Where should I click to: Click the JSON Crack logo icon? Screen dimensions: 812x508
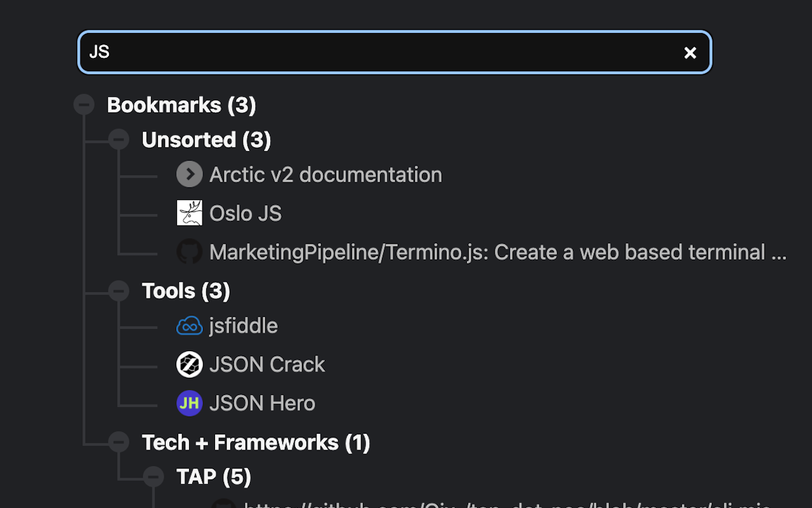189,364
